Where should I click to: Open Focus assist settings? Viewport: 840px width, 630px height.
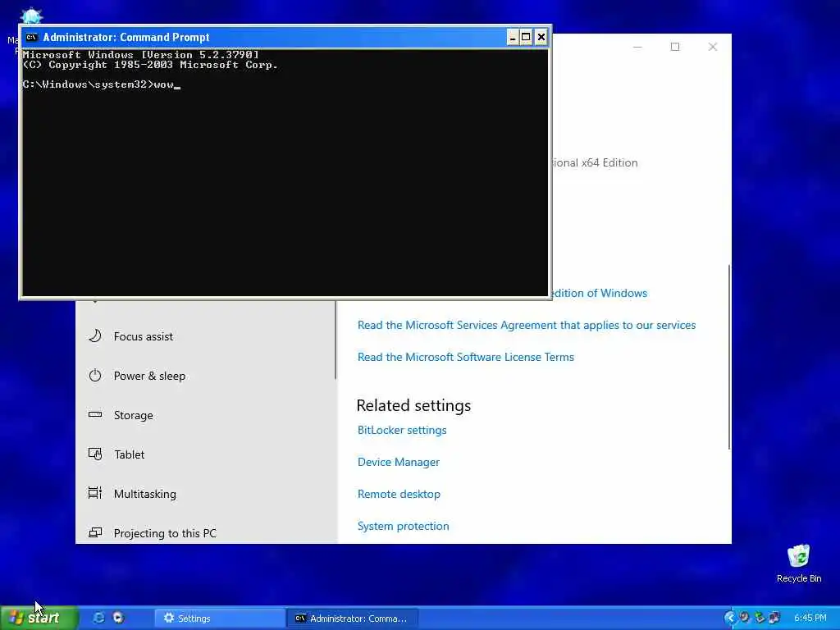pyautogui.click(x=205, y=336)
